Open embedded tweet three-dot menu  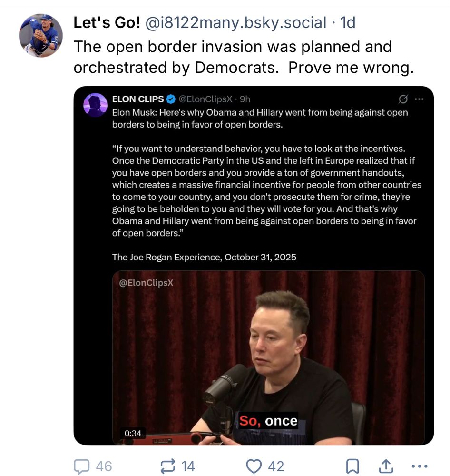pyautogui.click(x=419, y=99)
